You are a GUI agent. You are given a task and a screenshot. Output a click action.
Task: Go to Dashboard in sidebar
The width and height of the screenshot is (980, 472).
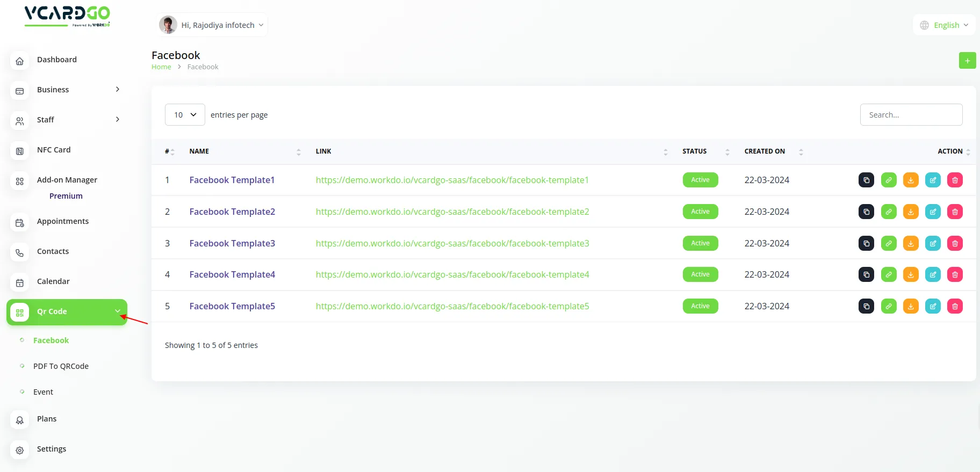pos(57,60)
